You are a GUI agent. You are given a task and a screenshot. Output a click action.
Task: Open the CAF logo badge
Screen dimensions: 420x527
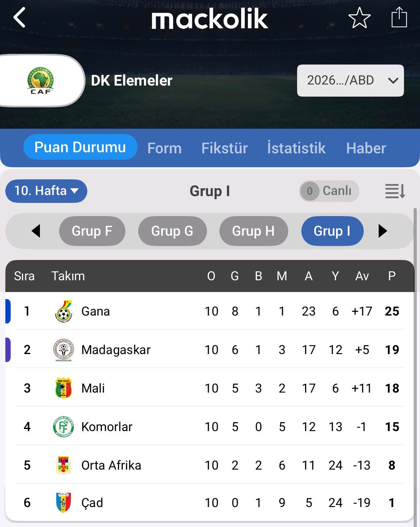pyautogui.click(x=41, y=81)
